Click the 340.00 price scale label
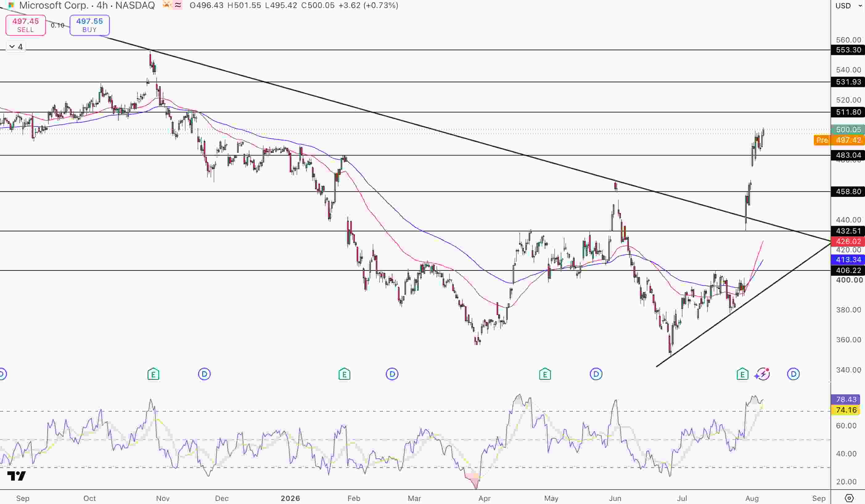This screenshot has height=504, width=865. coord(848,370)
